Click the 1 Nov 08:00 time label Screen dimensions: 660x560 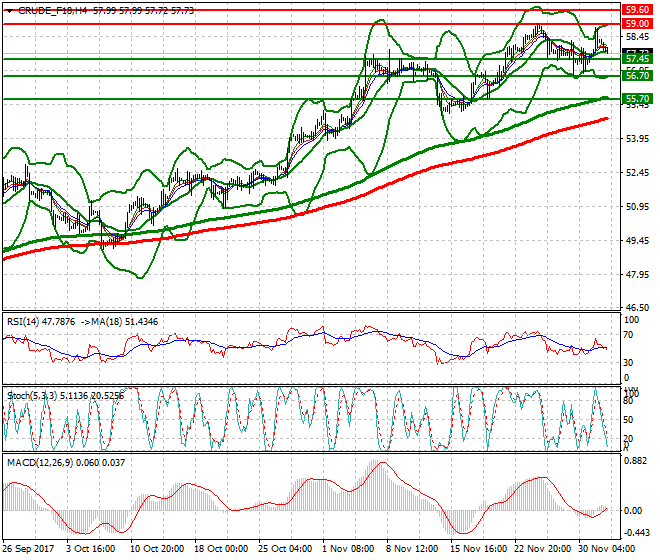(348, 549)
